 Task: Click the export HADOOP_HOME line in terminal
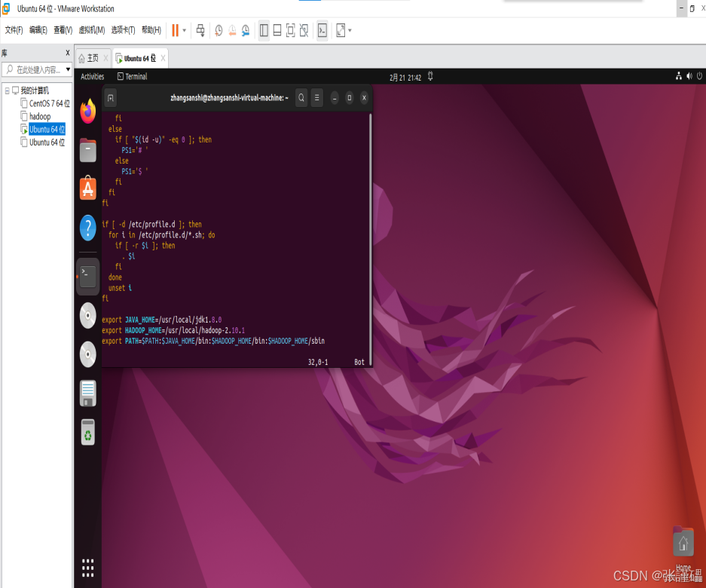pos(173,330)
